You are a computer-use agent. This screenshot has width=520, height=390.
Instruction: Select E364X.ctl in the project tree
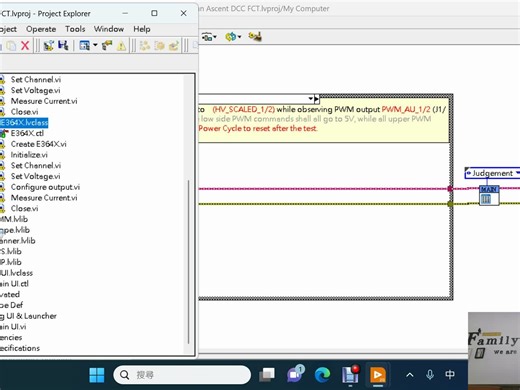(x=27, y=133)
